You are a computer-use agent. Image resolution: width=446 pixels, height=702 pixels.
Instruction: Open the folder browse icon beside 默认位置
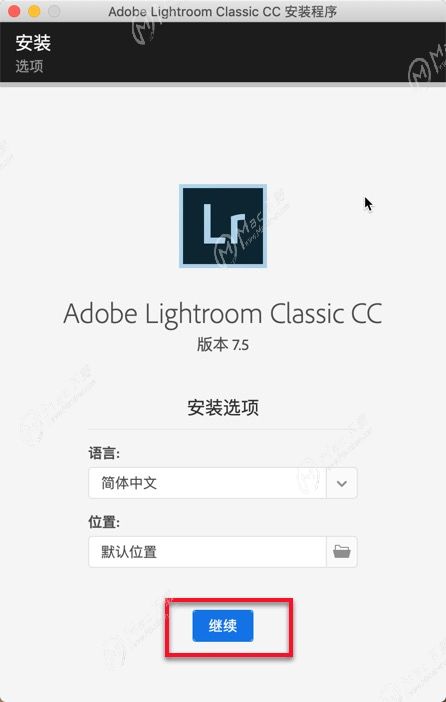[342, 552]
